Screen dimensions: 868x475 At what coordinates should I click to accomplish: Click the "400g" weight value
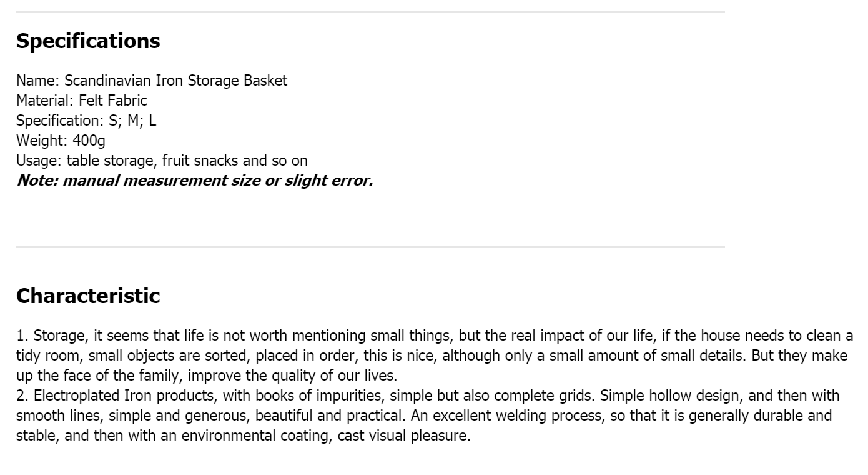coord(89,141)
